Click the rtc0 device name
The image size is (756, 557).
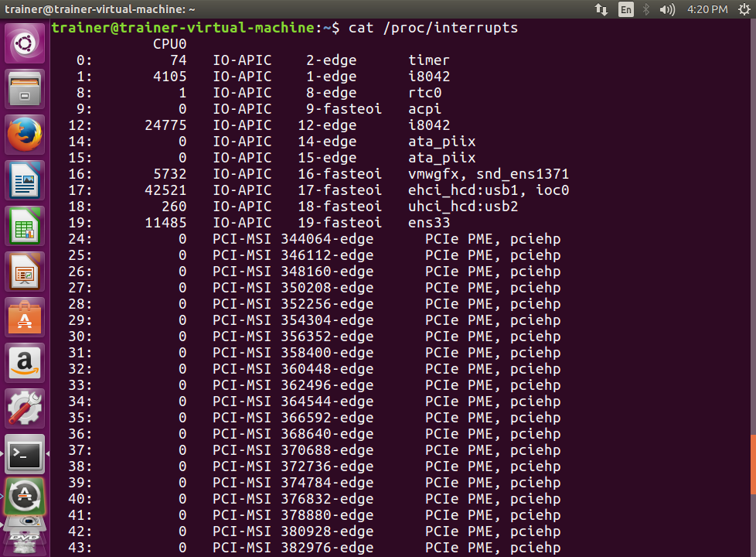[x=425, y=93]
